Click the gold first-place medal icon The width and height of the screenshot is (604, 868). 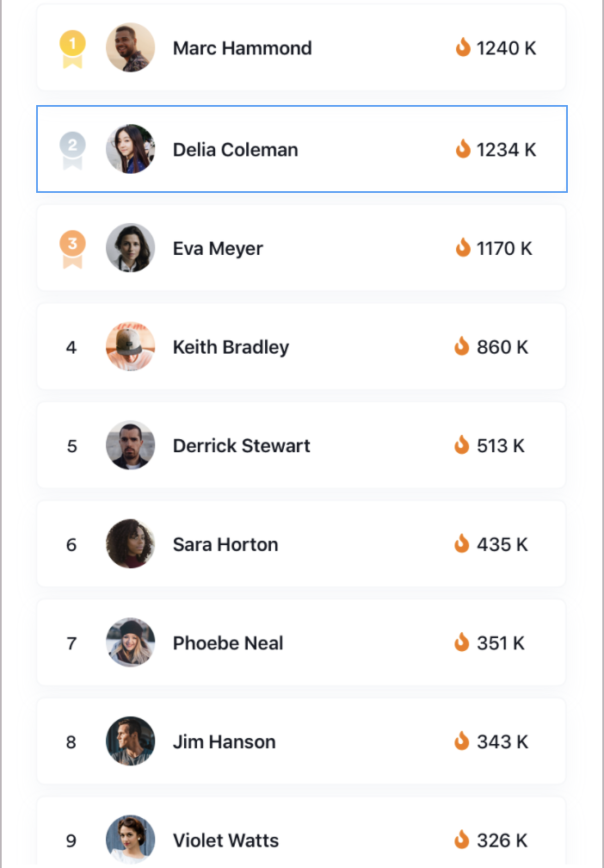72,49
